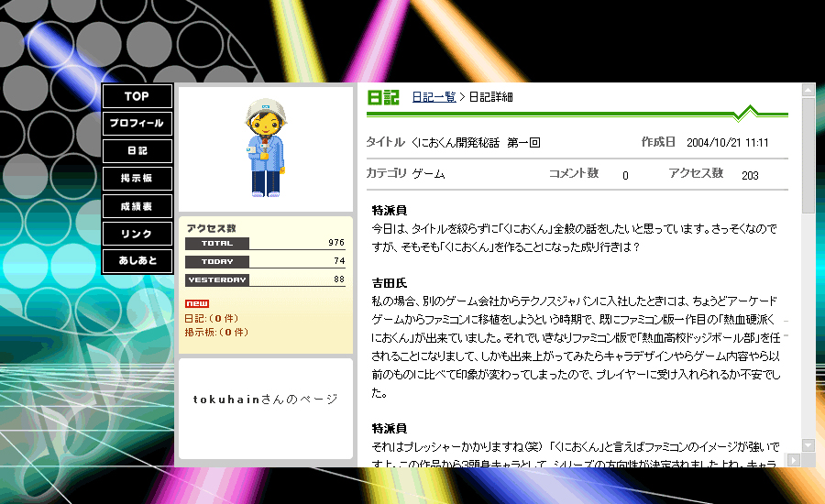Select 日記 in the left menu
This screenshot has height=504, width=825.
click(137, 151)
